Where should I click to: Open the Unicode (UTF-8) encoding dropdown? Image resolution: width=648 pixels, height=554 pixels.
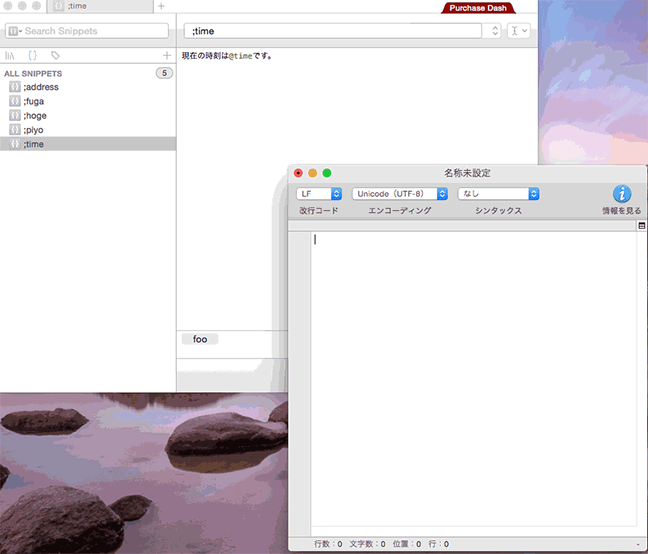tap(399, 193)
